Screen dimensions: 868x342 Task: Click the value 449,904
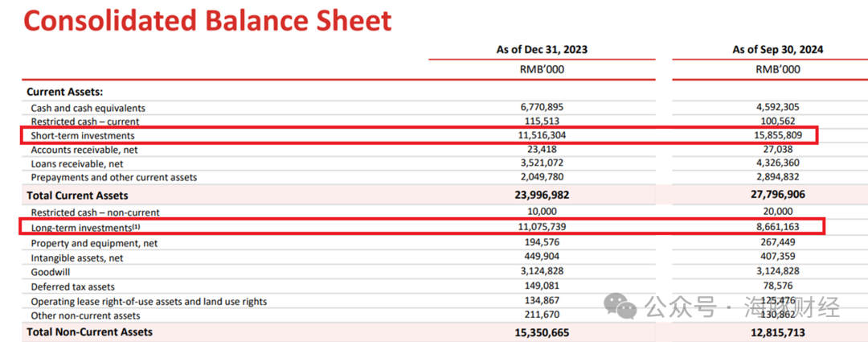[542, 257]
